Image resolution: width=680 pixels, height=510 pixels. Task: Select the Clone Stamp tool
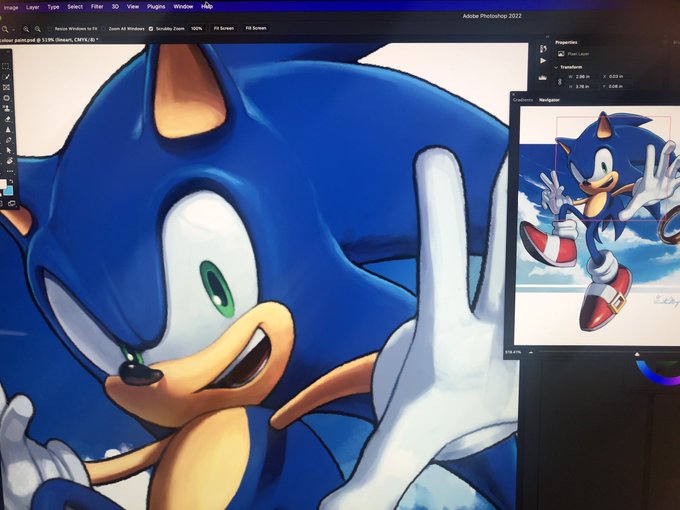click(x=7, y=108)
